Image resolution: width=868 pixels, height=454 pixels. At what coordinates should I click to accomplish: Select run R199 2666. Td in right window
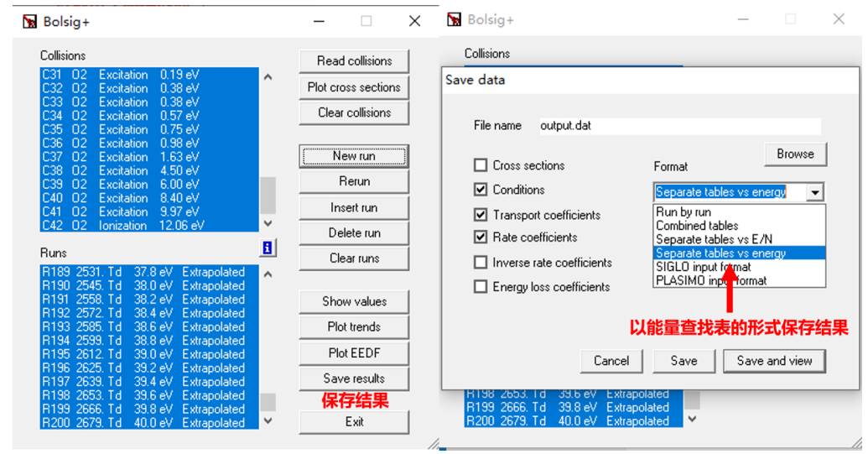point(574,407)
